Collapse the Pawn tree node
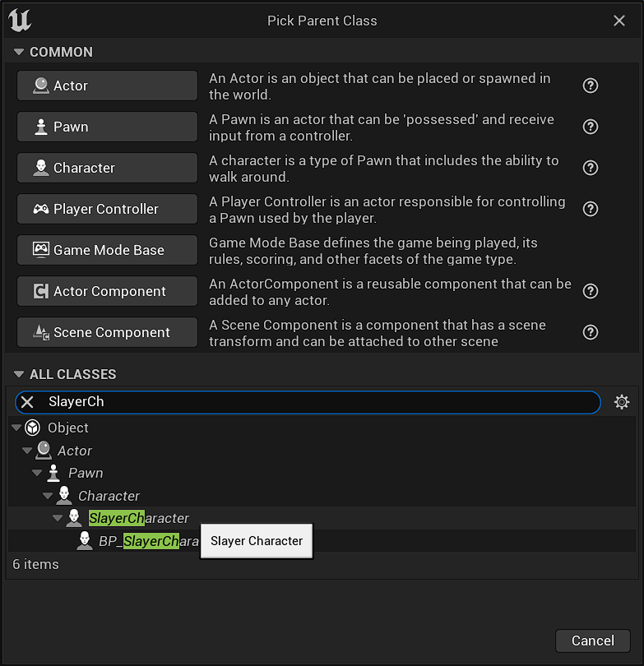644x666 pixels. pyautogui.click(x=37, y=473)
